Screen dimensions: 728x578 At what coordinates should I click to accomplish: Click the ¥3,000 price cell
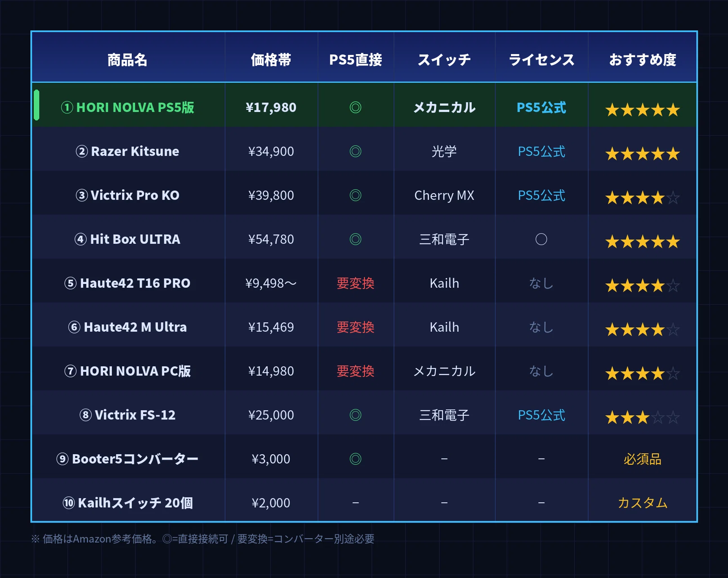(271, 459)
